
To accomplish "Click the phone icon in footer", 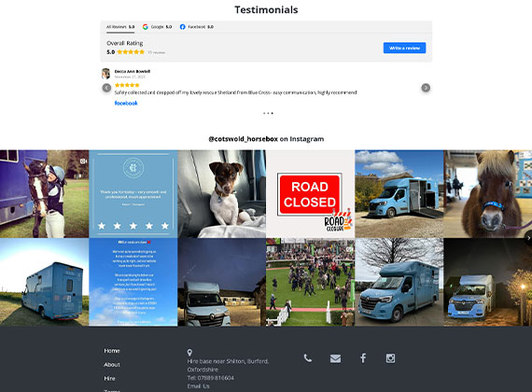I will pos(308,358).
